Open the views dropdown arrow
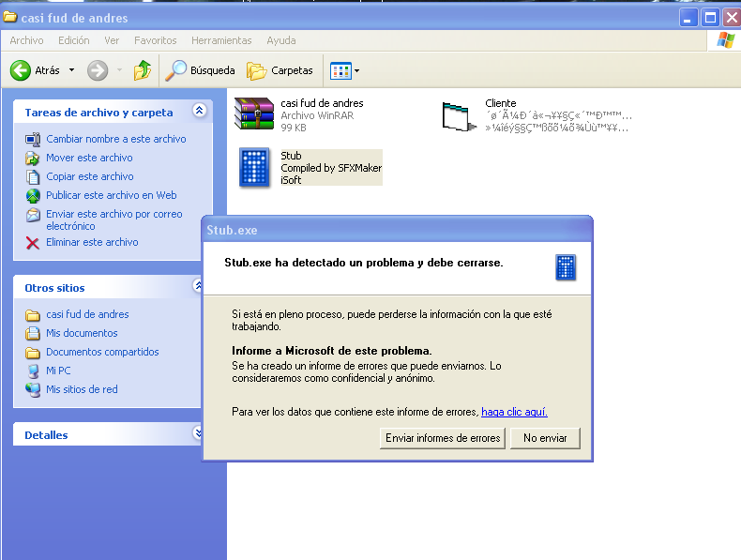Image resolution: width=741 pixels, height=560 pixels. (x=356, y=71)
